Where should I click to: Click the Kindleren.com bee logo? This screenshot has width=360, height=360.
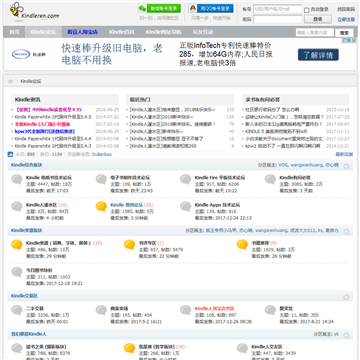pyautogui.click(x=33, y=12)
